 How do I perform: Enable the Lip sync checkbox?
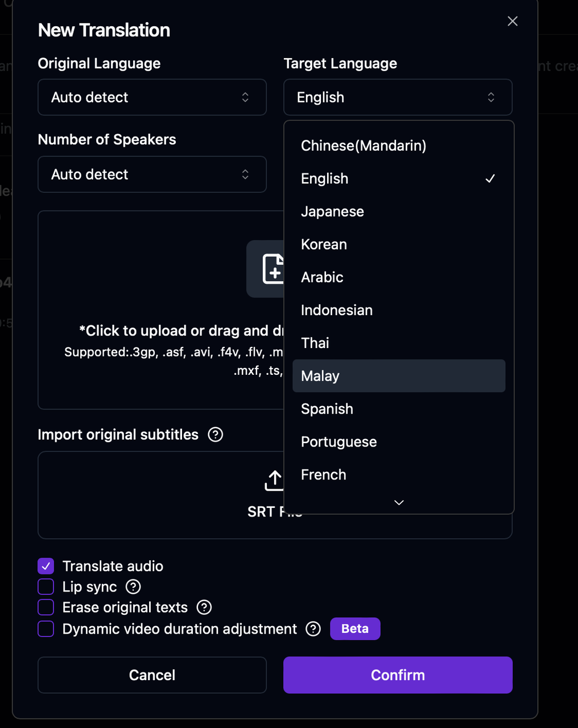click(x=46, y=587)
